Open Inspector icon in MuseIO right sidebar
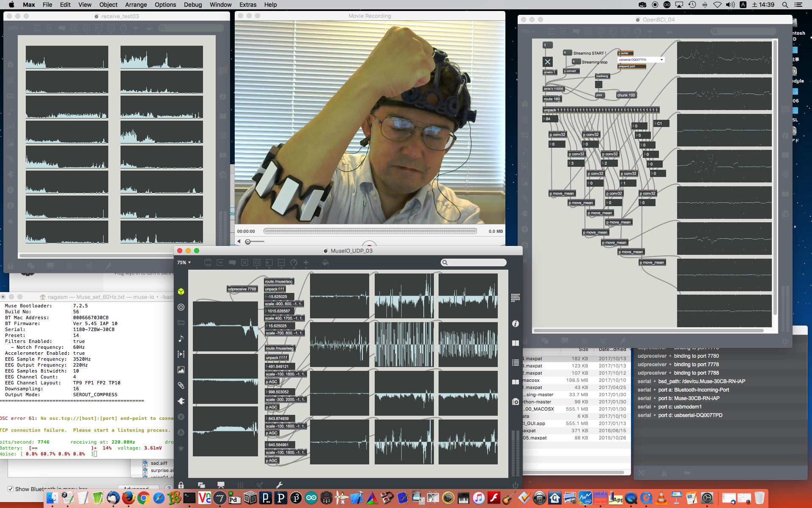Viewport: 812px width, 508px height. click(x=515, y=324)
